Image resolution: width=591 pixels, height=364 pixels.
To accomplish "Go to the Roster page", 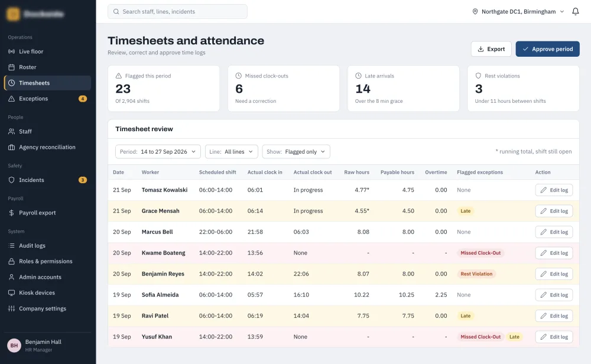I will pos(47,67).
